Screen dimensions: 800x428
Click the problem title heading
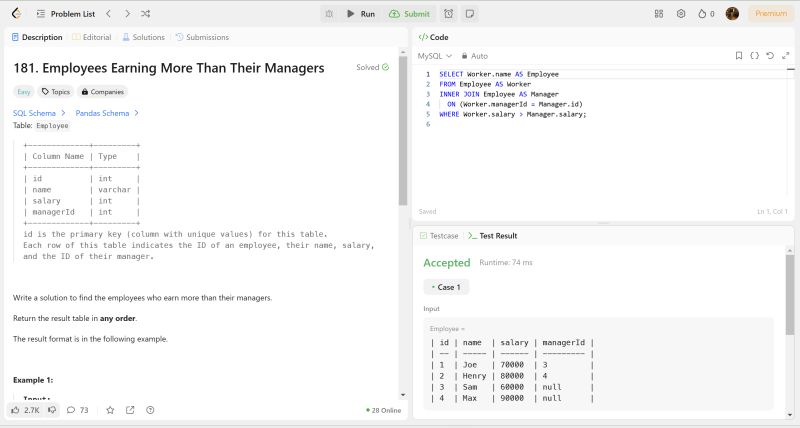(x=169, y=68)
